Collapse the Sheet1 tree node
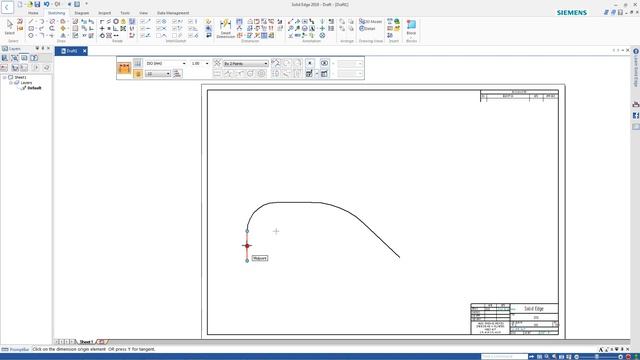This screenshot has width=640, height=360. pyautogui.click(x=4, y=77)
